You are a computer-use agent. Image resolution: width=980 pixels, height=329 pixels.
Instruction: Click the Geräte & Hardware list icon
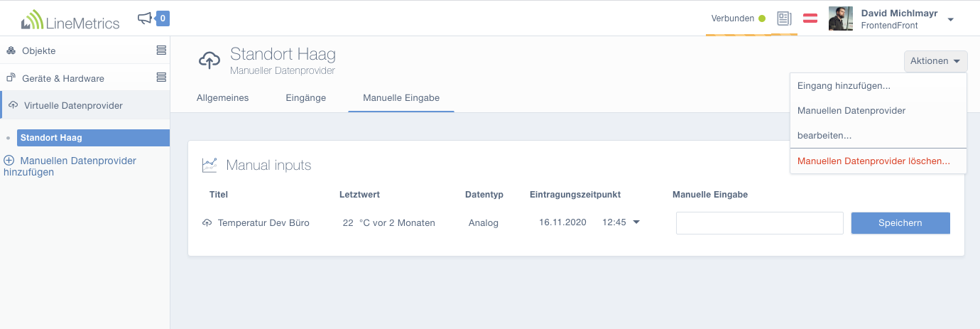pos(161,77)
